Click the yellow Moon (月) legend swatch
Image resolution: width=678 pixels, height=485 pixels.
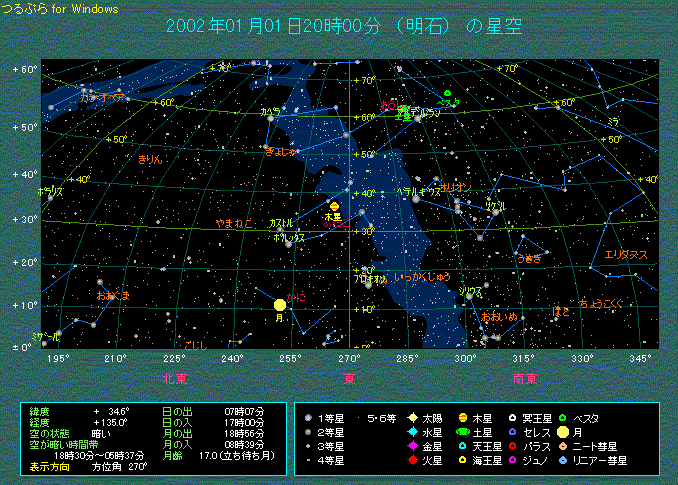[x=563, y=431]
